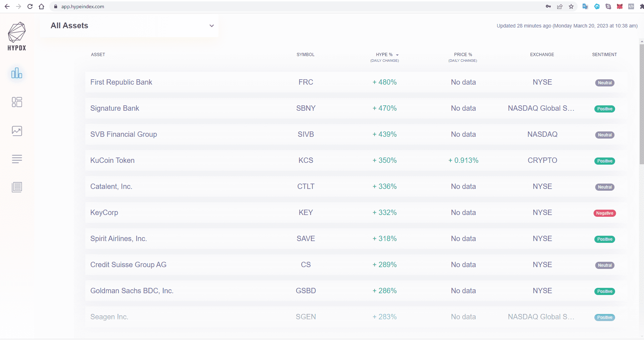
Task: Click the PRICE % column header
Action: [x=463, y=55]
